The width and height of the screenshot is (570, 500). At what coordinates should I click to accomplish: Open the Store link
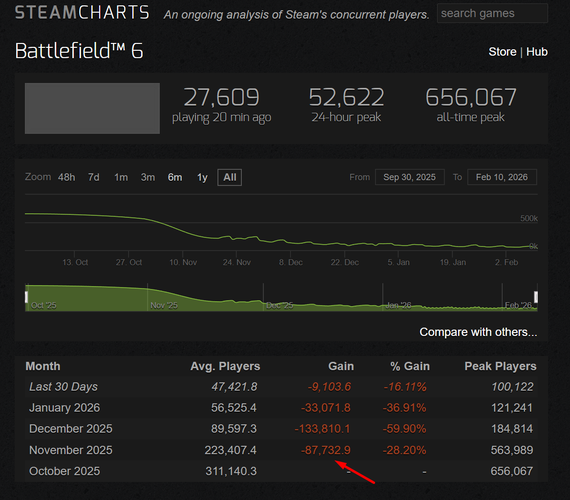tap(502, 52)
